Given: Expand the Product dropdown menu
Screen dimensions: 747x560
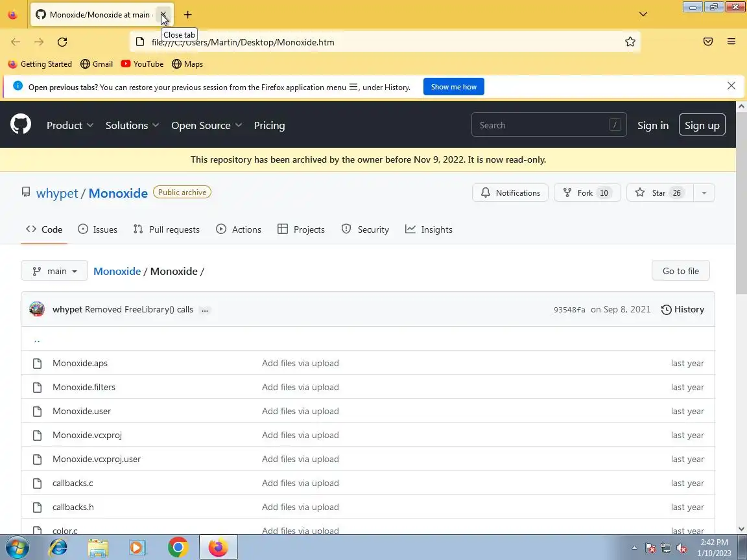Looking at the screenshot, I should (x=69, y=125).
